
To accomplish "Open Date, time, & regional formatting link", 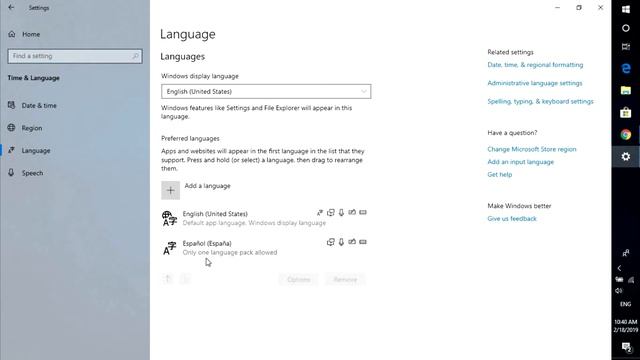I will (x=535, y=65).
